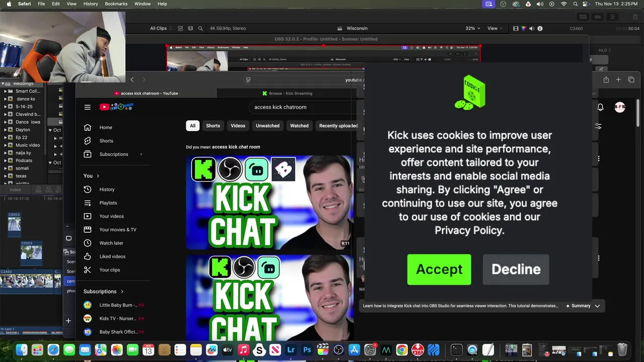
Task: Expand the You section chevron
Action: (x=98, y=176)
